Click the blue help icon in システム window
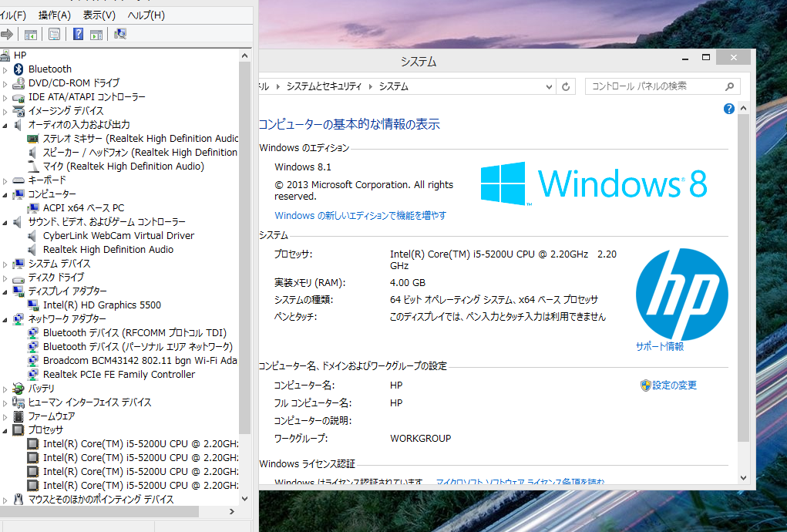The image size is (787, 532). (x=728, y=109)
